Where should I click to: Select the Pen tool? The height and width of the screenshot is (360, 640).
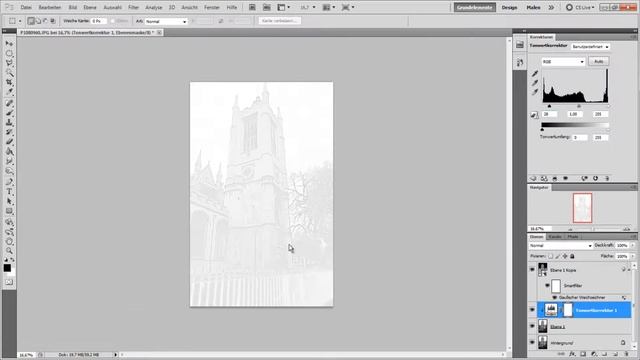coord(9,182)
